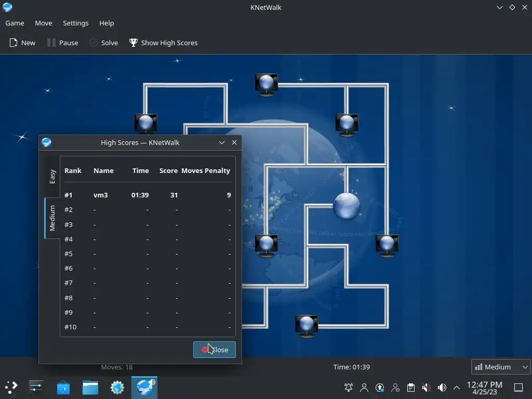Viewport: 532px width, 399px height.
Task: Open the KNetWalk window menu icon
Action: [x=7, y=7]
